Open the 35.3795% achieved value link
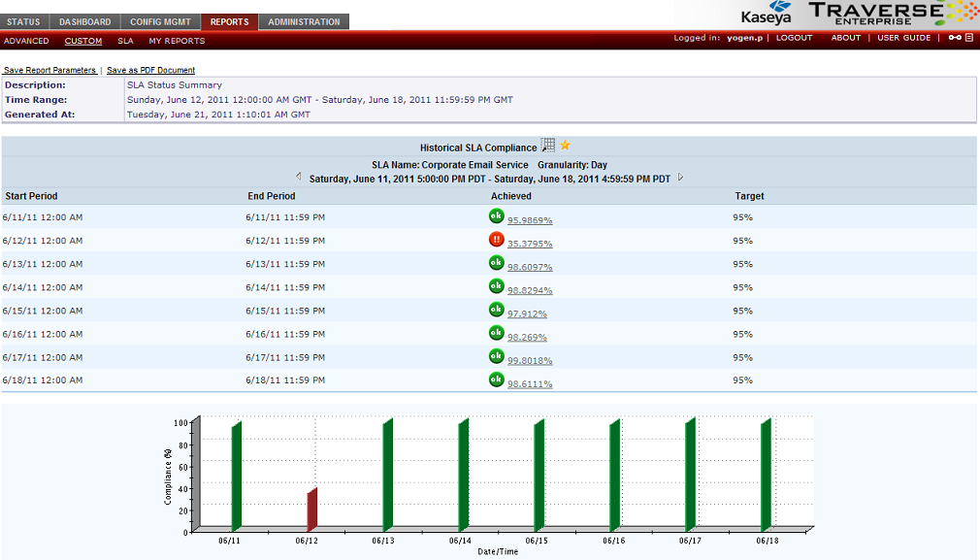This screenshot has height=560, width=980. (x=530, y=244)
